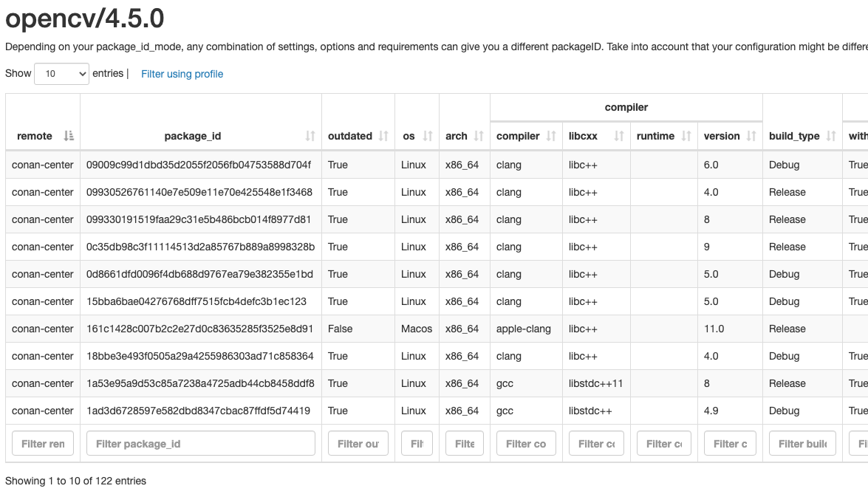Viewport: 868px width, 497px height.
Task: Click the Filter compiler input
Action: [525, 442]
